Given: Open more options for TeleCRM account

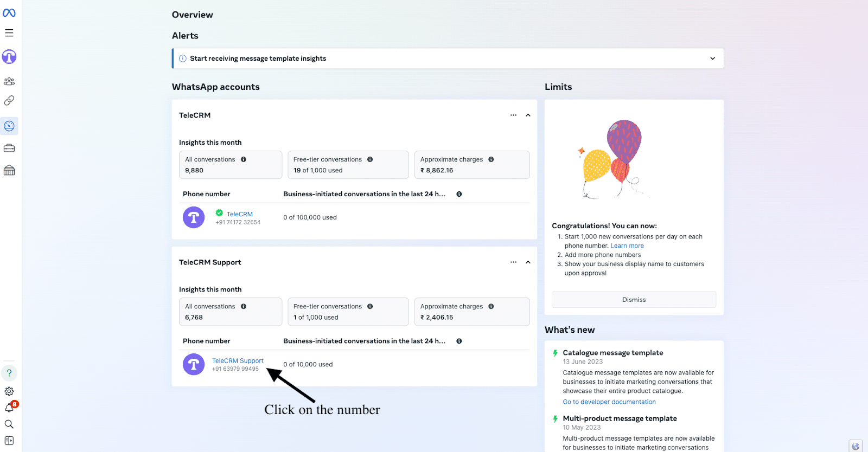Looking at the screenshot, I should coord(513,115).
